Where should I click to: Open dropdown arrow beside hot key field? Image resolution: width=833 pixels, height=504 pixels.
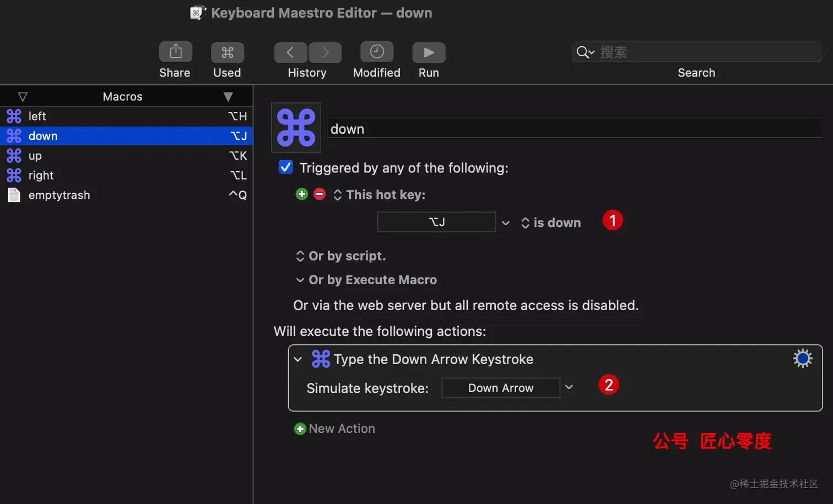click(x=506, y=223)
